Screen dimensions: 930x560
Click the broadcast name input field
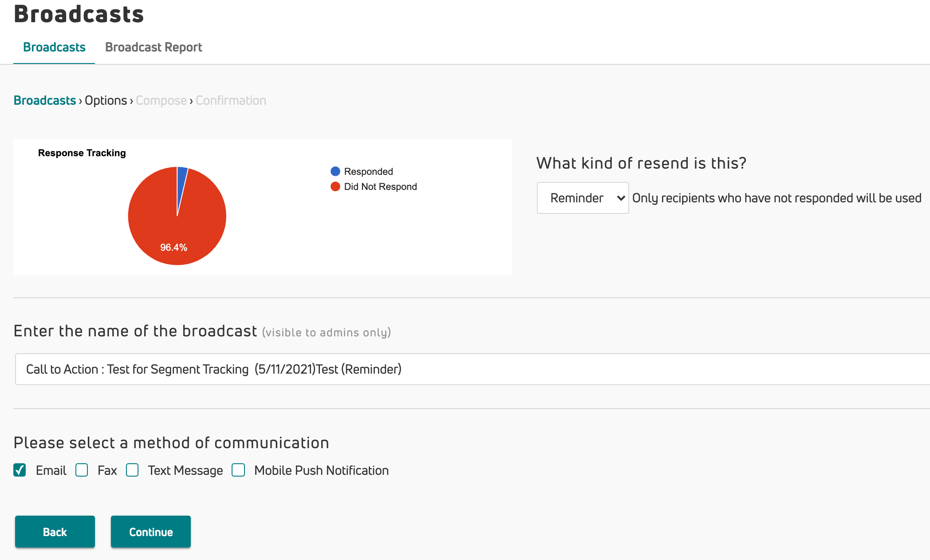pyautogui.click(x=473, y=369)
